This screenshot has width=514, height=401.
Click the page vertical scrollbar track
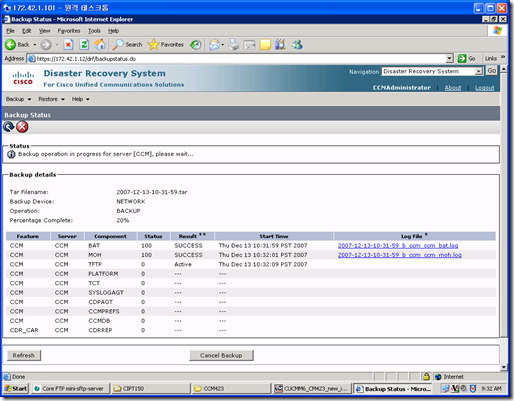503,217
